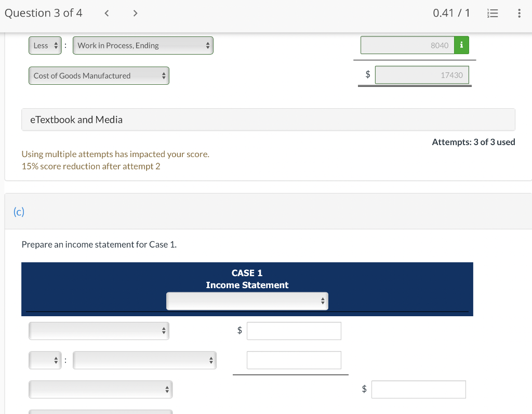Click the green info icon beside the 8040 answer
Image resolution: width=532 pixels, height=414 pixels.
tap(461, 45)
